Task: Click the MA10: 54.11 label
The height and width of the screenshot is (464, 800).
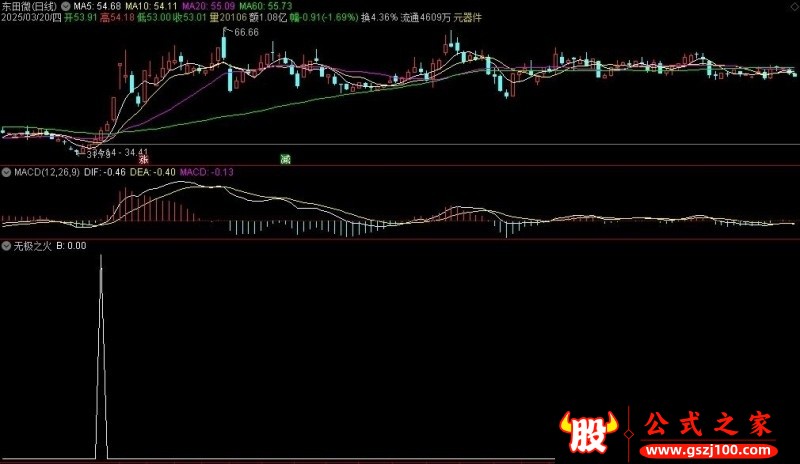Action: (151, 7)
